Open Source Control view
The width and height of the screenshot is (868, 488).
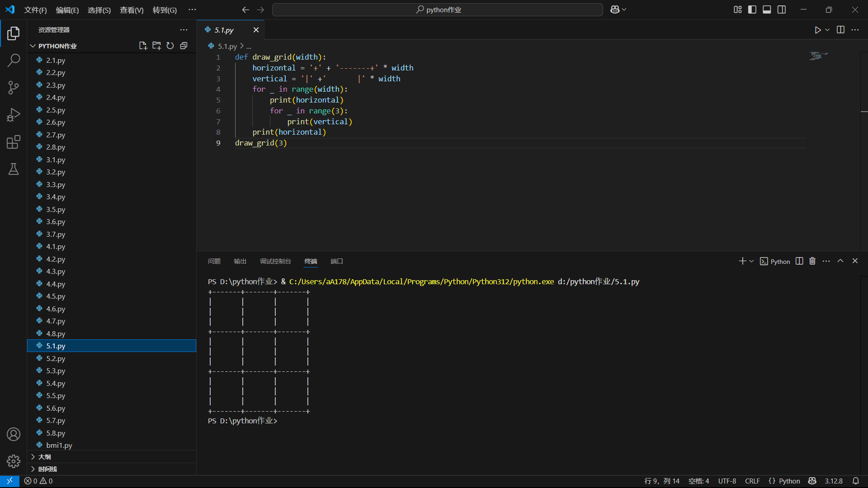[14, 87]
